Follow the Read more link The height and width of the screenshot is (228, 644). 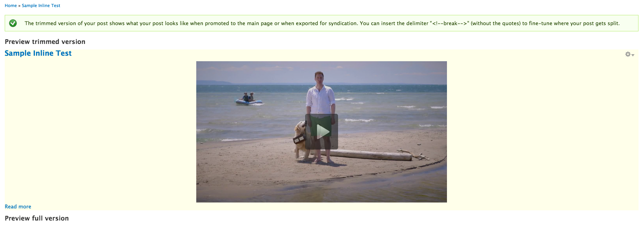[18, 206]
